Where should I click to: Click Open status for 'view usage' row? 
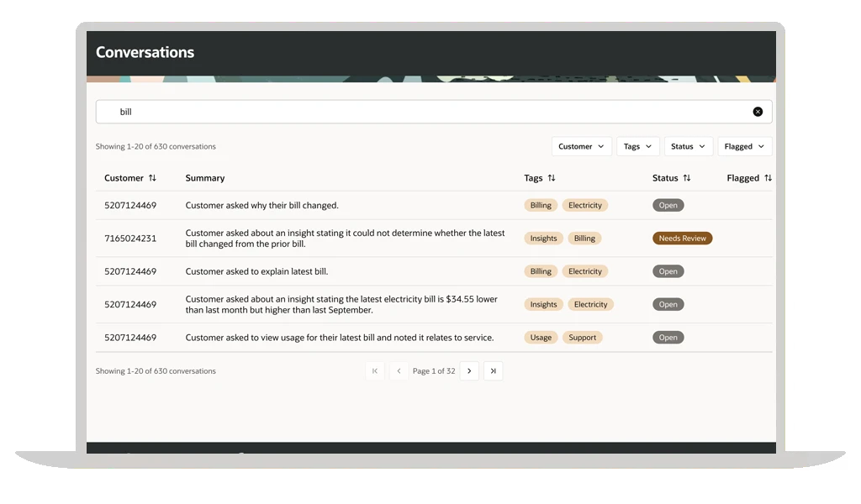click(668, 338)
